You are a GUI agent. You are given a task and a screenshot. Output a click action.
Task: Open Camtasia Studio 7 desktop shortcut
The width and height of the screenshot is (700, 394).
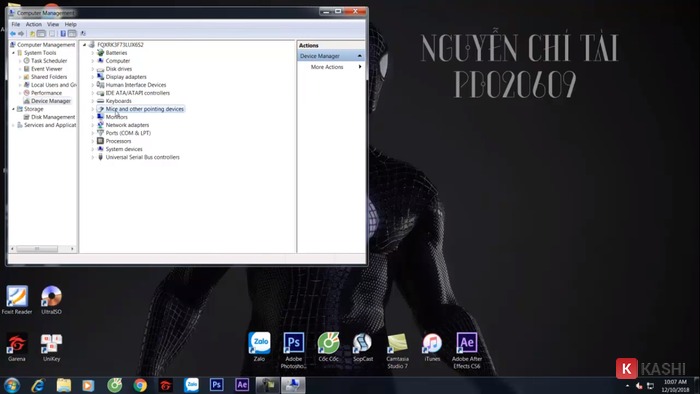click(397, 350)
